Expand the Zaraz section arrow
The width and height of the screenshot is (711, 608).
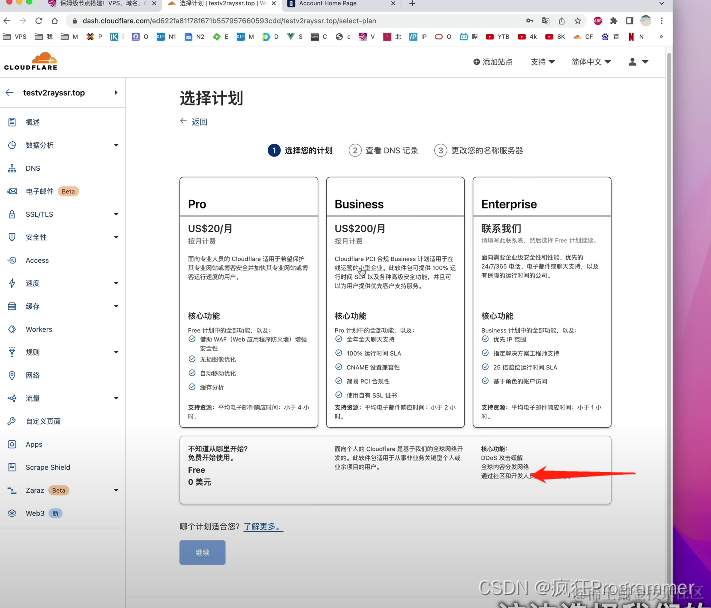pyautogui.click(x=116, y=490)
